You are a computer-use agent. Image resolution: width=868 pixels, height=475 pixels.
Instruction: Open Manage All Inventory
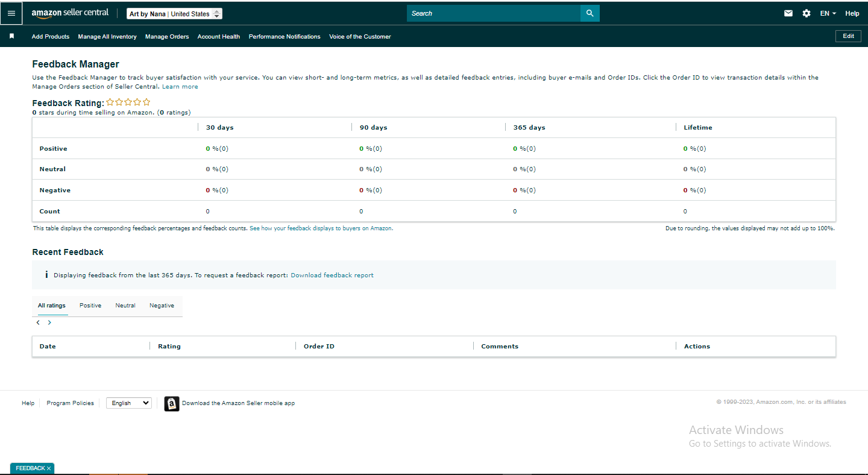pyautogui.click(x=107, y=37)
